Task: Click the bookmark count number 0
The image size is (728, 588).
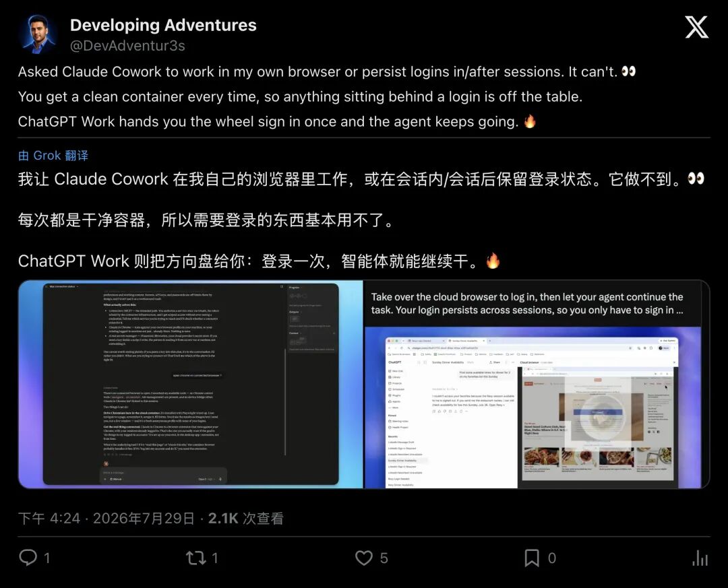Action: click(x=551, y=558)
